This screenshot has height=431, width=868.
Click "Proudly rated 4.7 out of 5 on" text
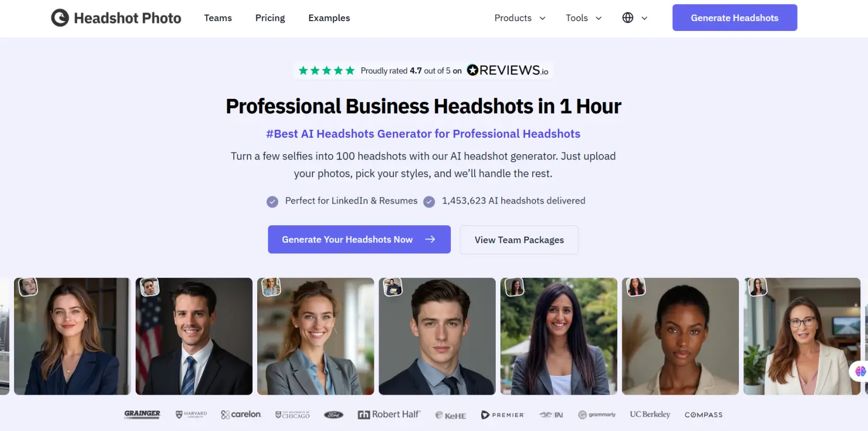coord(411,71)
